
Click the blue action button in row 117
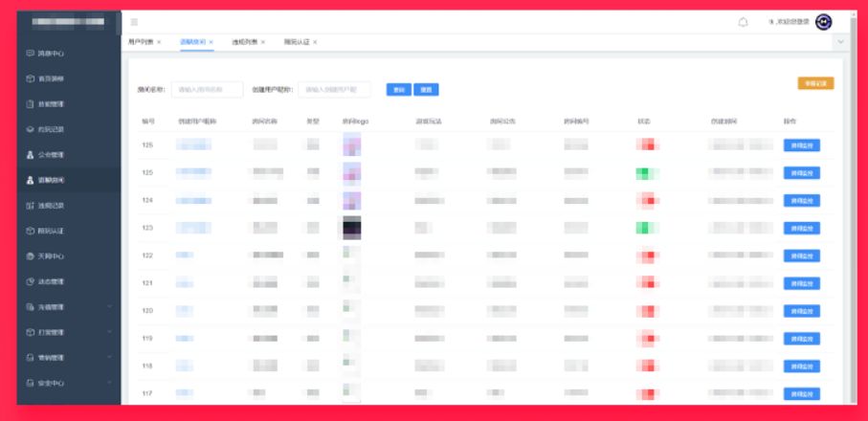point(802,394)
